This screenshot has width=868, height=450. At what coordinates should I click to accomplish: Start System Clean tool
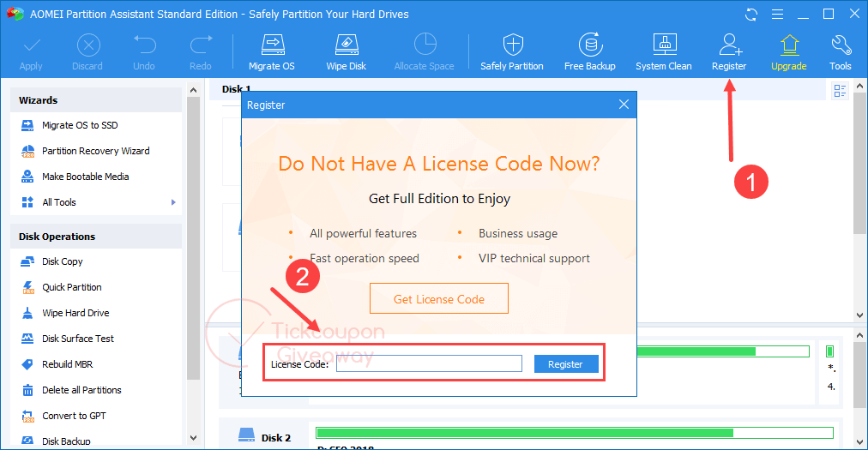(x=663, y=52)
